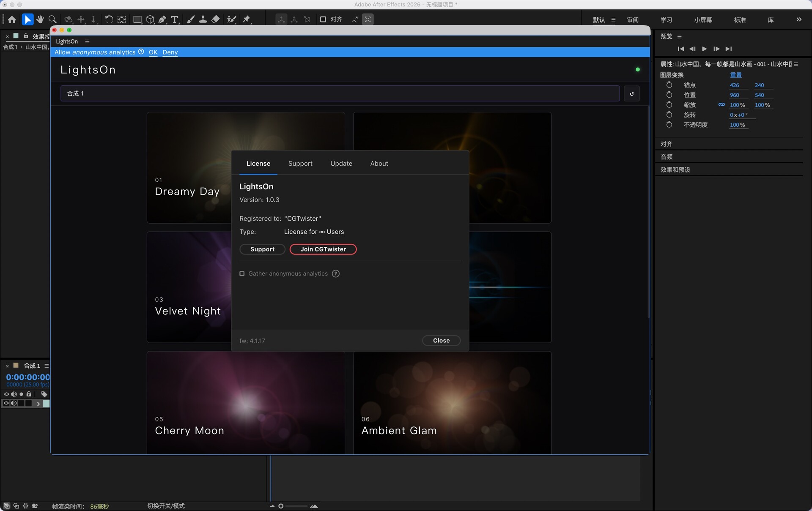Select the Clone Stamp tool
Screen dimensions: 812x511
[203, 19]
